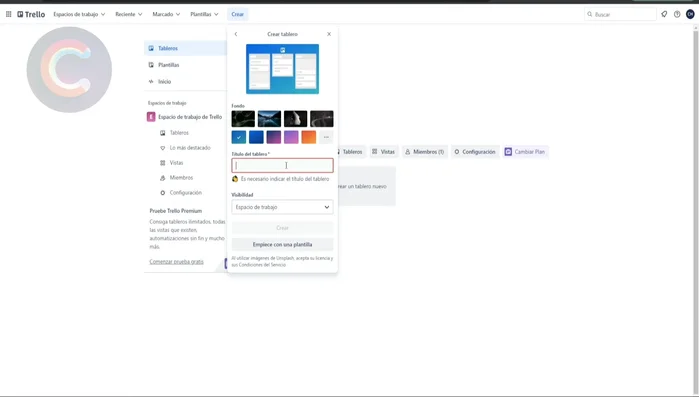Click the disabled Crear button in popup

click(x=282, y=228)
